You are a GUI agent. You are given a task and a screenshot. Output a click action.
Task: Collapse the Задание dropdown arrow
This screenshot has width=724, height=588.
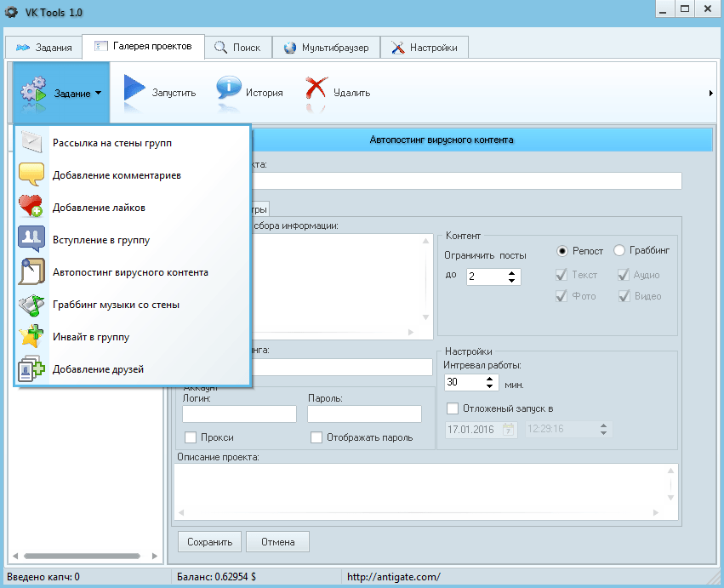[x=99, y=93]
